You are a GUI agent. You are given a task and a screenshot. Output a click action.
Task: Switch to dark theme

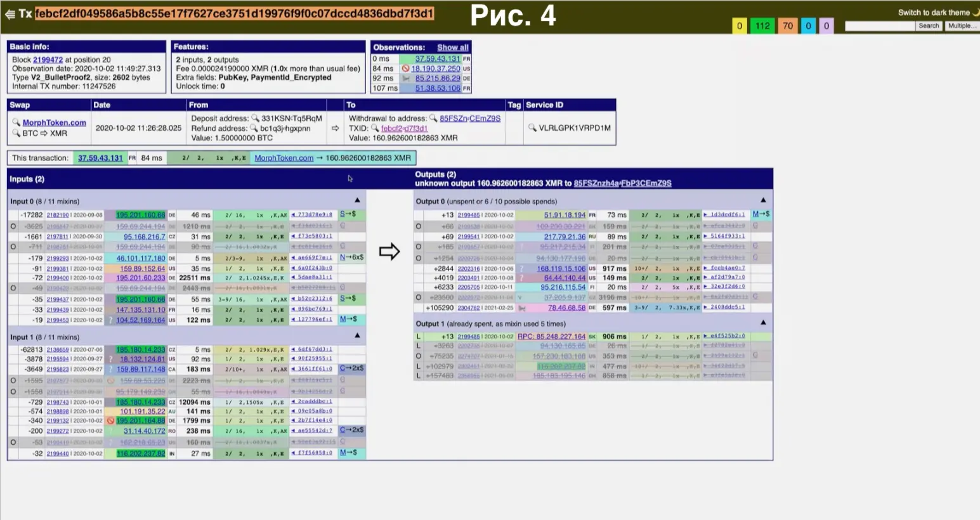coord(934,13)
